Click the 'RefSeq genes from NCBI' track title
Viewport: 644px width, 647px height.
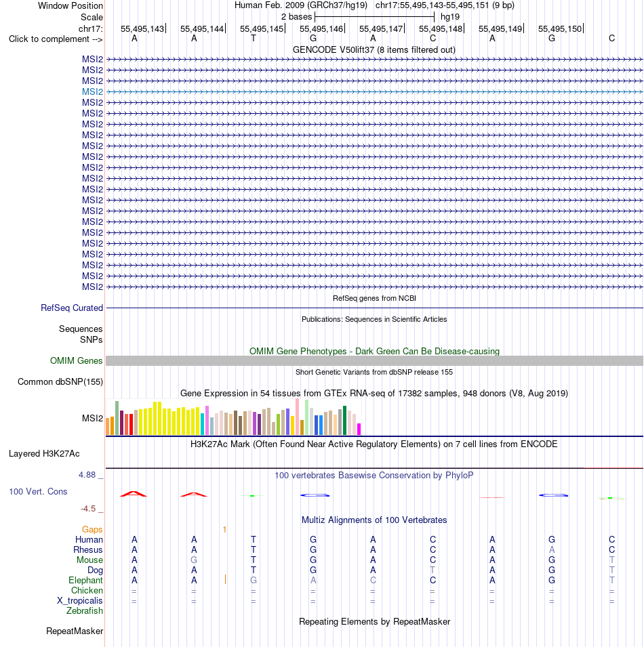click(374, 298)
